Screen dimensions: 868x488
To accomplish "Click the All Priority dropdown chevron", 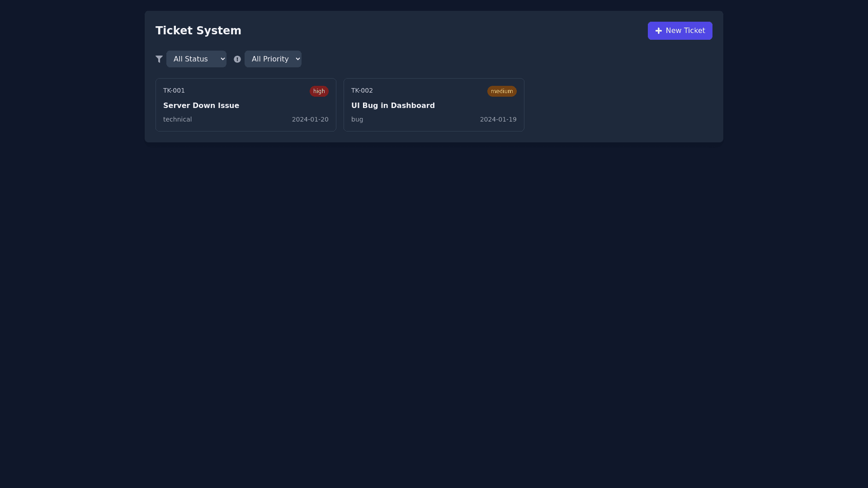I will click(x=297, y=59).
